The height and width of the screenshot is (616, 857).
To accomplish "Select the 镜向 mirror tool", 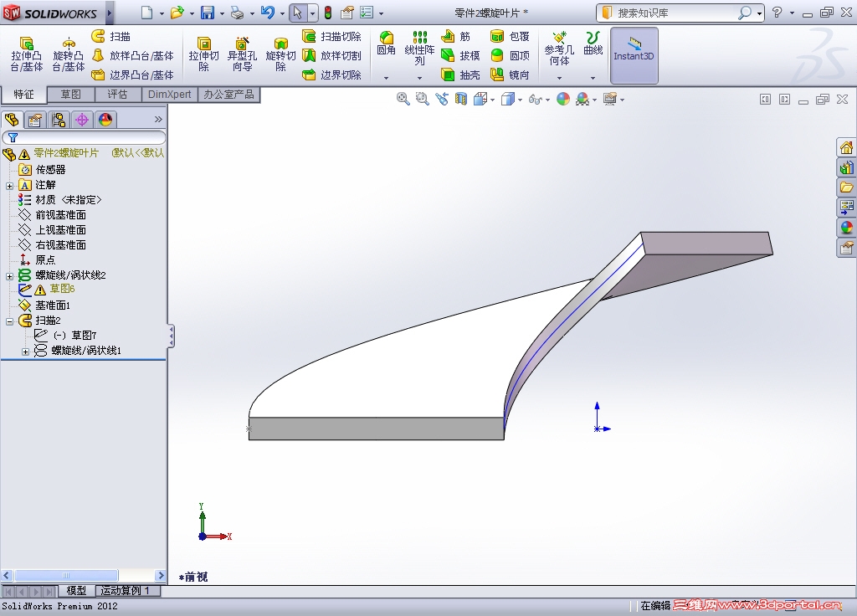I will 510,74.
